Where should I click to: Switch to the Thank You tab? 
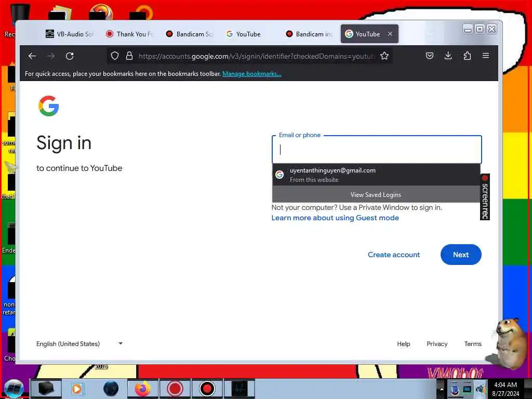click(129, 34)
